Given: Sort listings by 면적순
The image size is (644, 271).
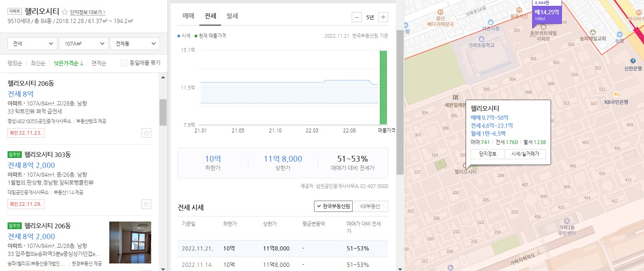Looking at the screenshot, I should click(99, 63).
